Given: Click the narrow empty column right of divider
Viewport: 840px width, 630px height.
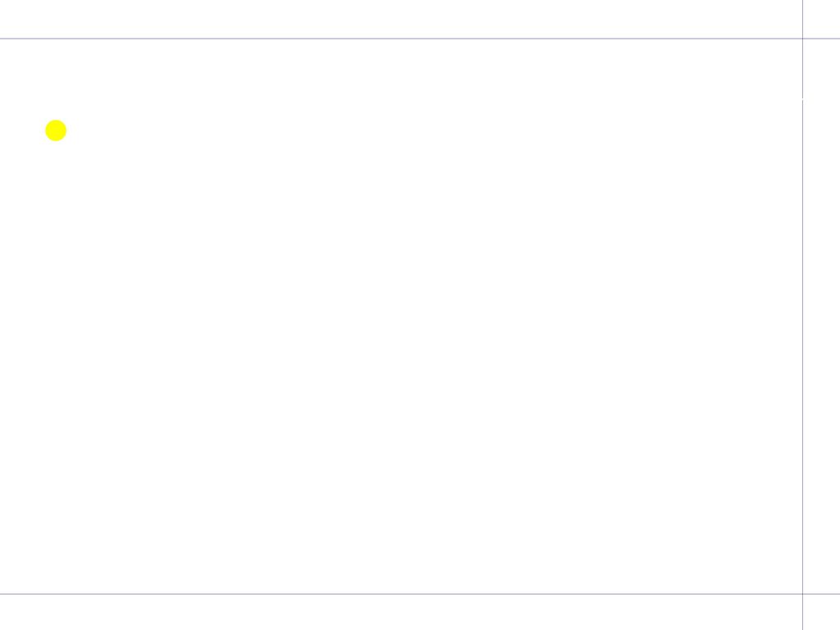Looking at the screenshot, I should click(x=822, y=316).
